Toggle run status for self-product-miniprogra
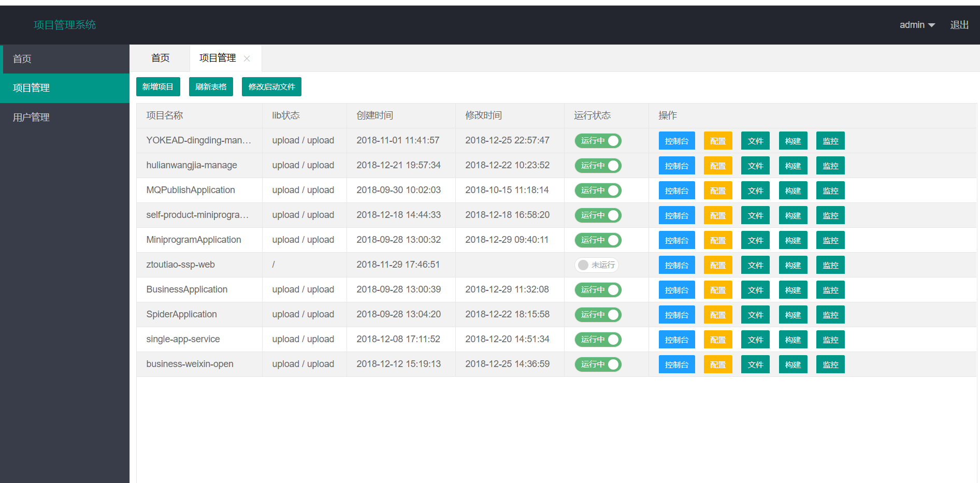The width and height of the screenshot is (980, 483). (x=598, y=215)
